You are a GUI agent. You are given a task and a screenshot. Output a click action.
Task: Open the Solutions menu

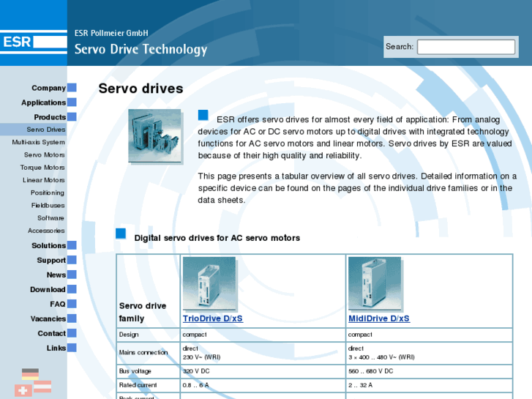[48, 245]
